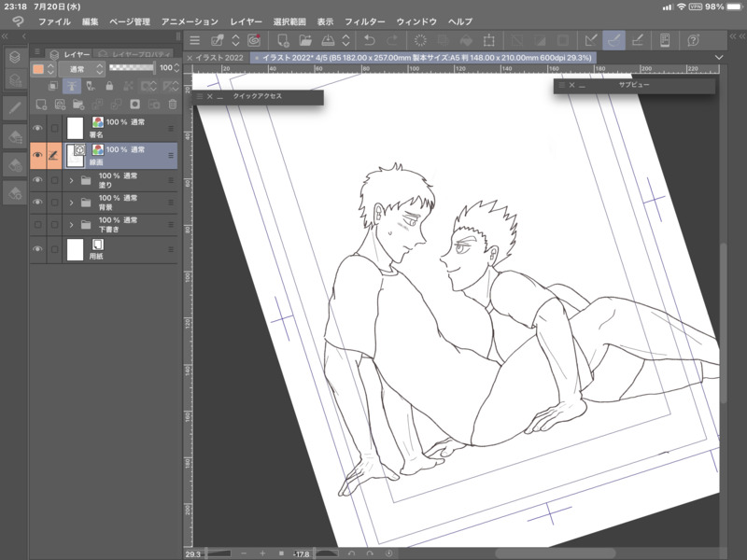Toggle clip to layer below icon

(x=53, y=86)
